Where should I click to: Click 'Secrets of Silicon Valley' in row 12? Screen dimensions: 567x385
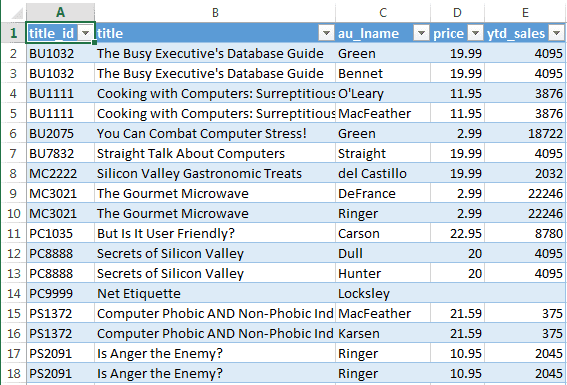(x=215, y=253)
